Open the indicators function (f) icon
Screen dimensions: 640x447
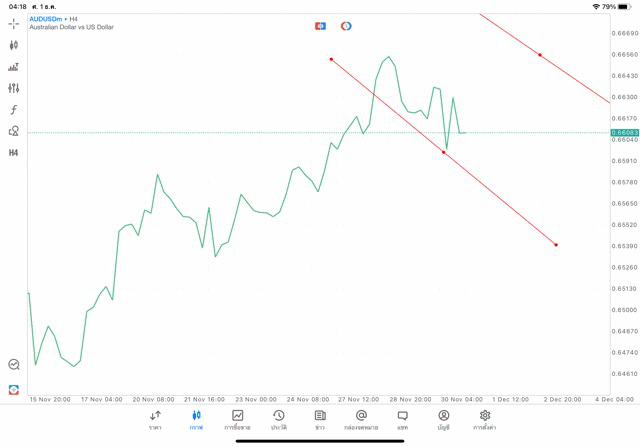pyautogui.click(x=13, y=110)
